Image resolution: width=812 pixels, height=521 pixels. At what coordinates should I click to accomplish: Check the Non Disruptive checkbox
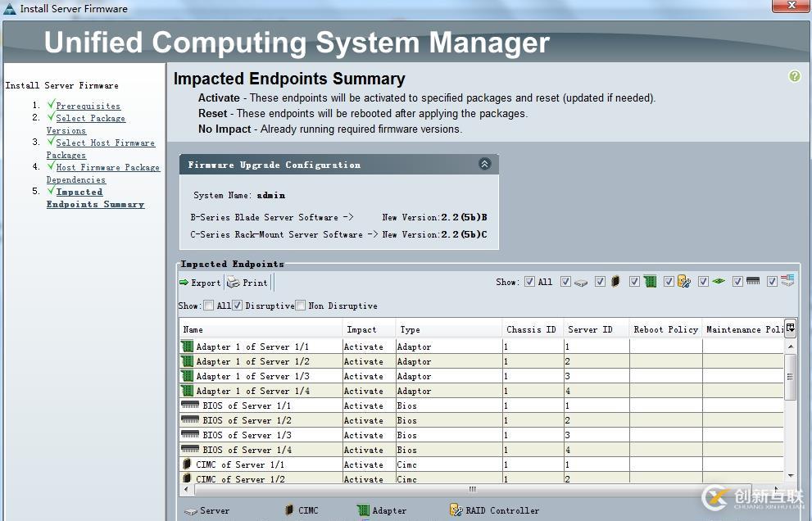coord(301,305)
